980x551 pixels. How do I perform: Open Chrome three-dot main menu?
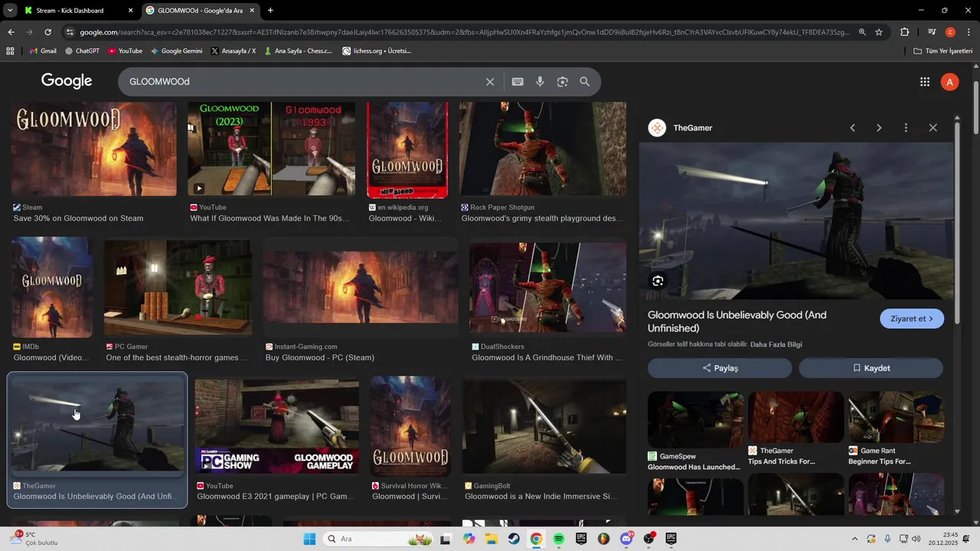coord(969,32)
